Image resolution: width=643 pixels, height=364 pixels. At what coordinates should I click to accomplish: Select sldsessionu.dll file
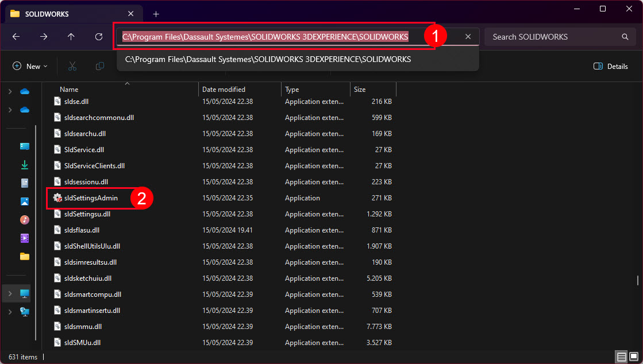[x=86, y=182]
